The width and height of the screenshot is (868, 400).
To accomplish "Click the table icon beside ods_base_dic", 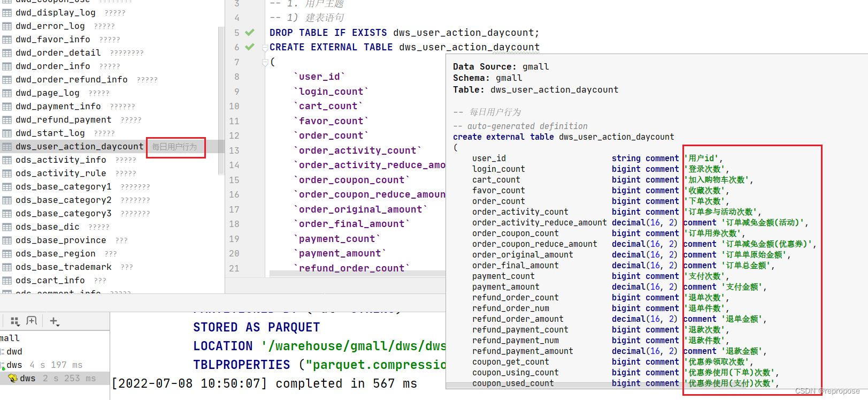I will pos(7,227).
